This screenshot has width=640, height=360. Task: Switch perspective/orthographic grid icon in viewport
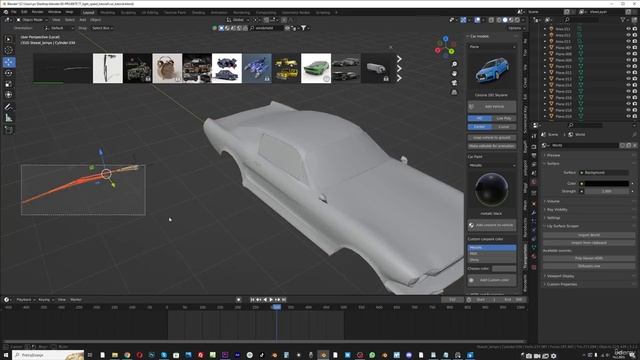[454, 92]
